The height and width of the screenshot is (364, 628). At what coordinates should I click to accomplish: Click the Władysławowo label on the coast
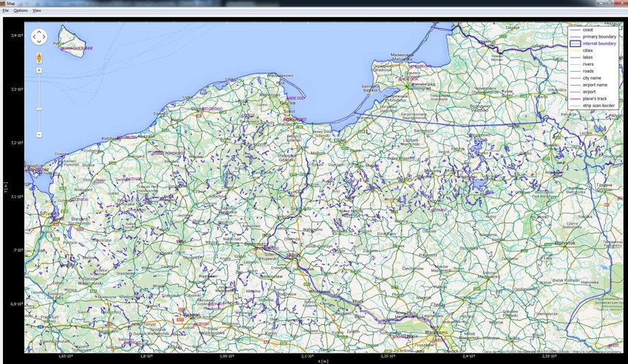click(x=280, y=75)
